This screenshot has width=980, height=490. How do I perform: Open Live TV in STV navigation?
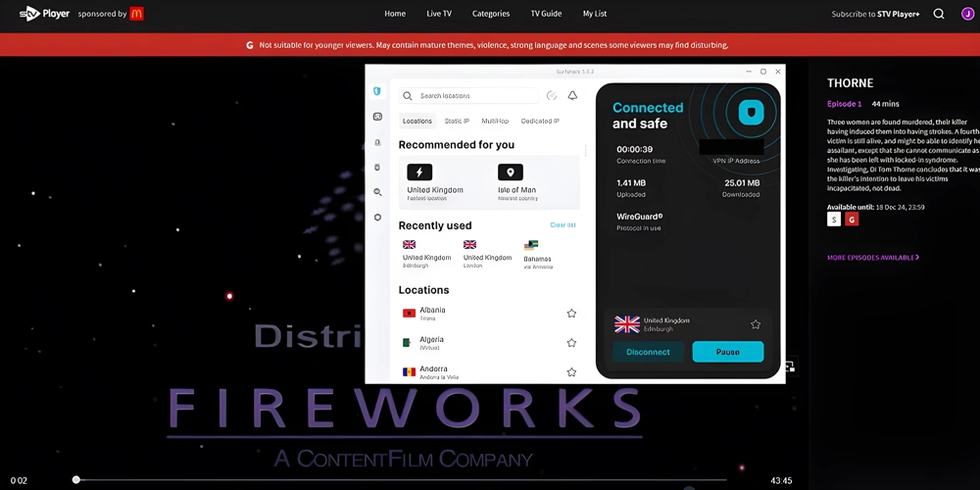click(x=439, y=14)
